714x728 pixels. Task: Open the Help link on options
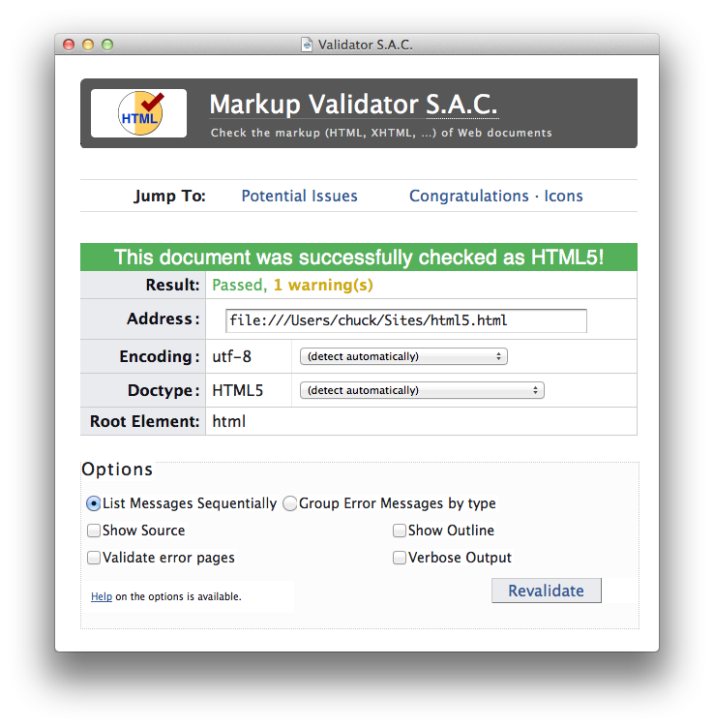[102, 596]
